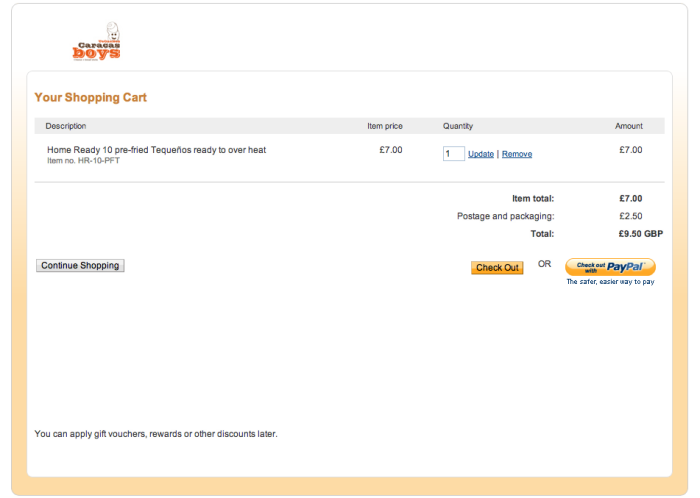The image size is (700, 498).
Task: Click the £9.50 GBP total amount
Action: 641,234
